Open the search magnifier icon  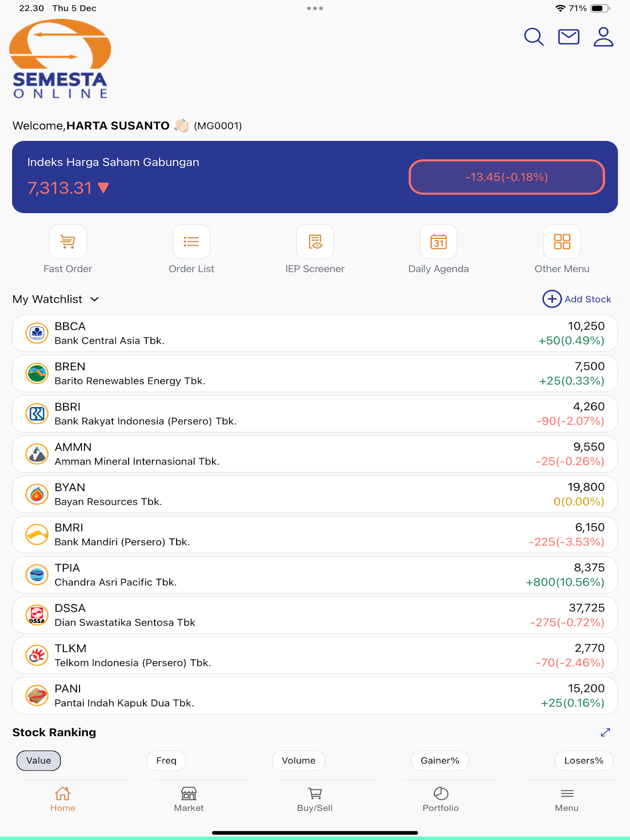[x=534, y=37]
